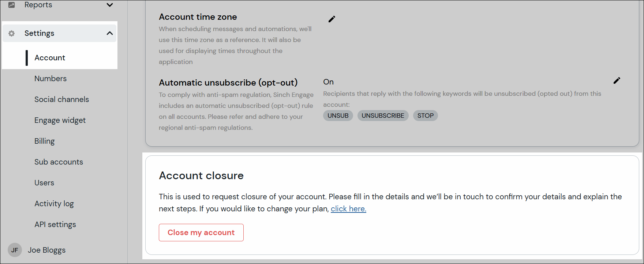Click the Reports chart icon in sidebar
The height and width of the screenshot is (264, 644).
pos(11,5)
